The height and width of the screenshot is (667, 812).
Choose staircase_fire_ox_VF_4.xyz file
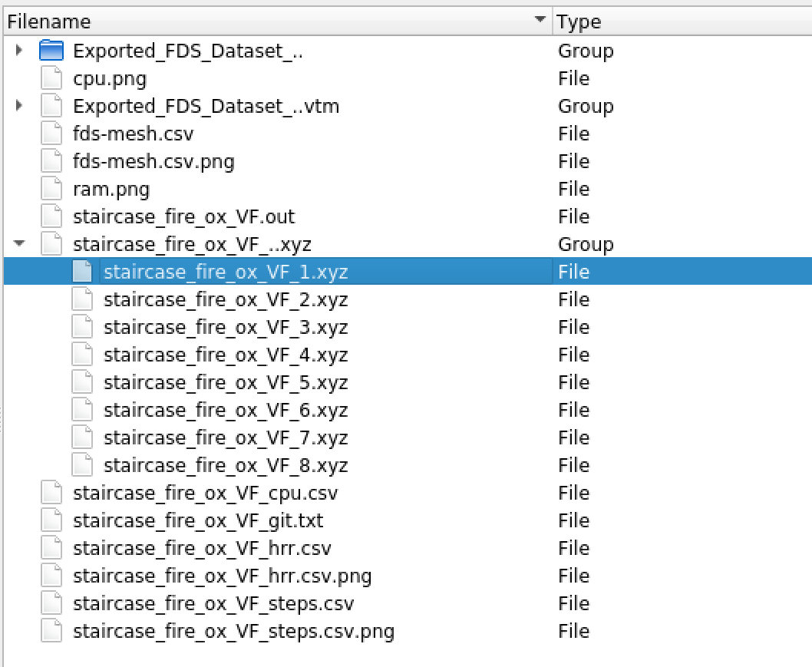click(x=226, y=355)
